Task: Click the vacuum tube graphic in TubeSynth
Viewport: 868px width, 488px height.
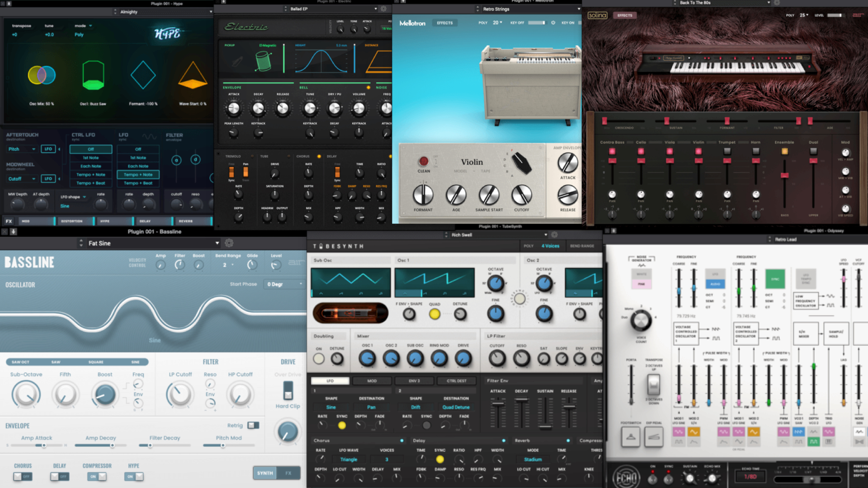Action: pyautogui.click(x=350, y=313)
